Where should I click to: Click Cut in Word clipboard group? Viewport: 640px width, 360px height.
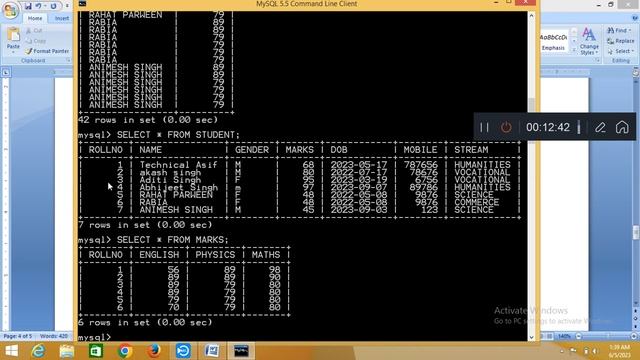(34, 31)
